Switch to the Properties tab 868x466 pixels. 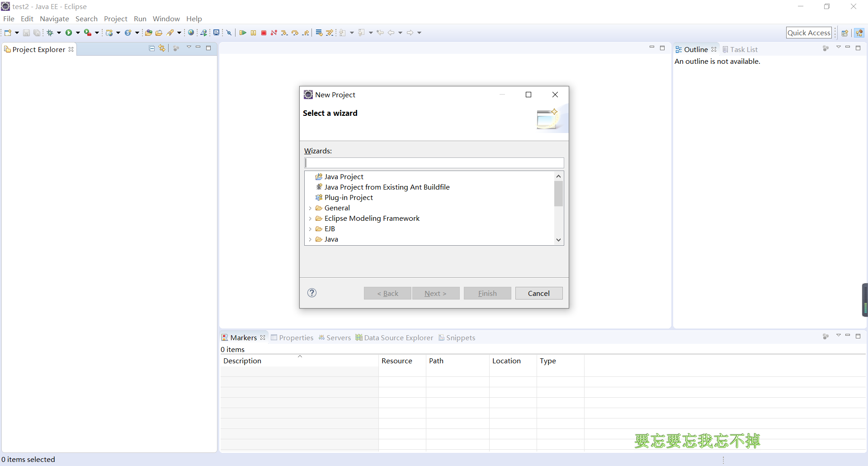[292, 338]
